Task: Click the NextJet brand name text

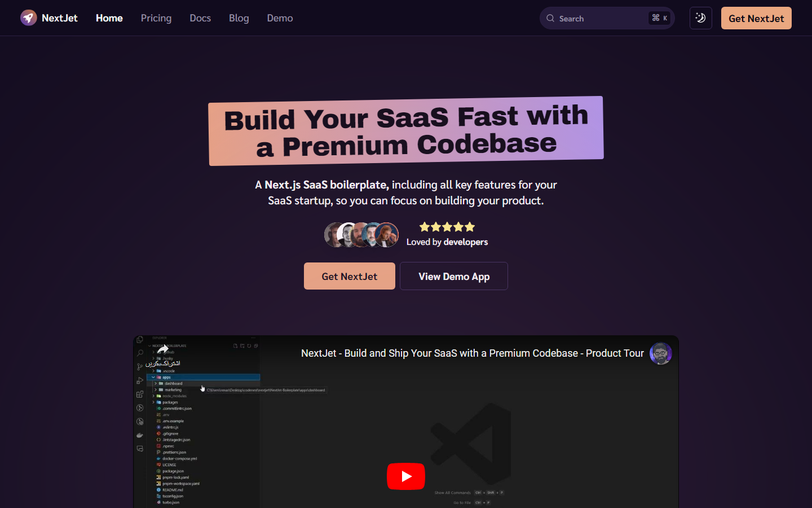Action: 60,18
